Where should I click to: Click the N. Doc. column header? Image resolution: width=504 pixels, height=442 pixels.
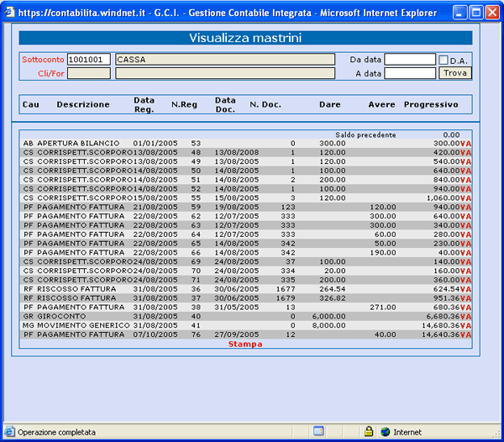[265, 104]
